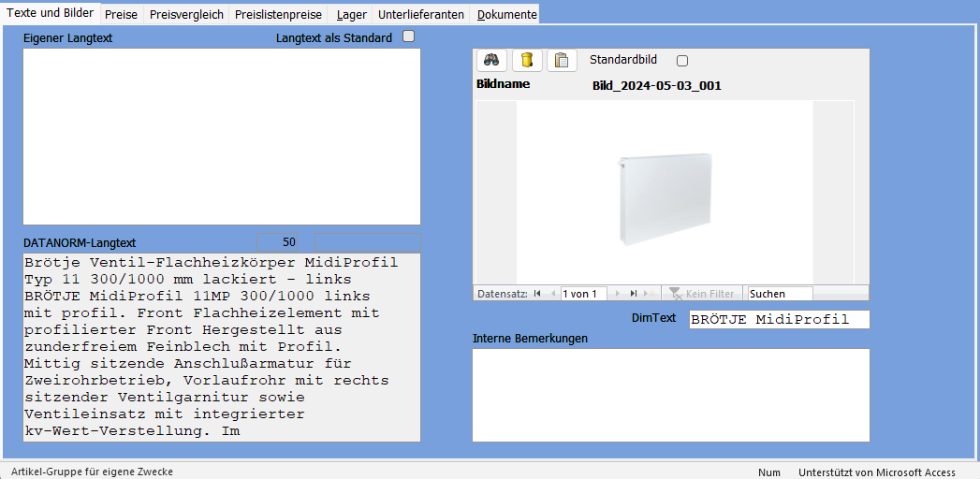This screenshot has height=479, width=980.
Task: Click the DimText label
Action: [653, 317]
